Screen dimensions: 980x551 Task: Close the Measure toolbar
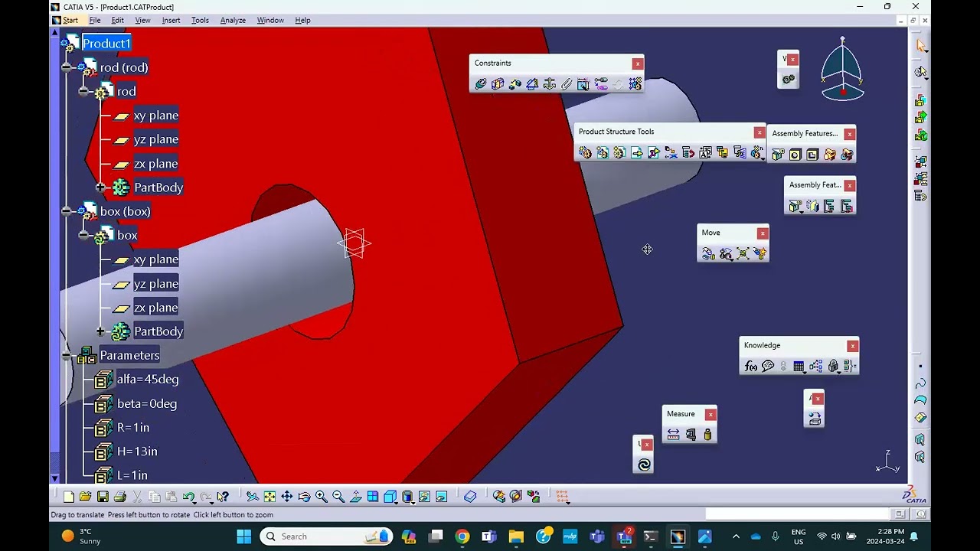click(710, 415)
